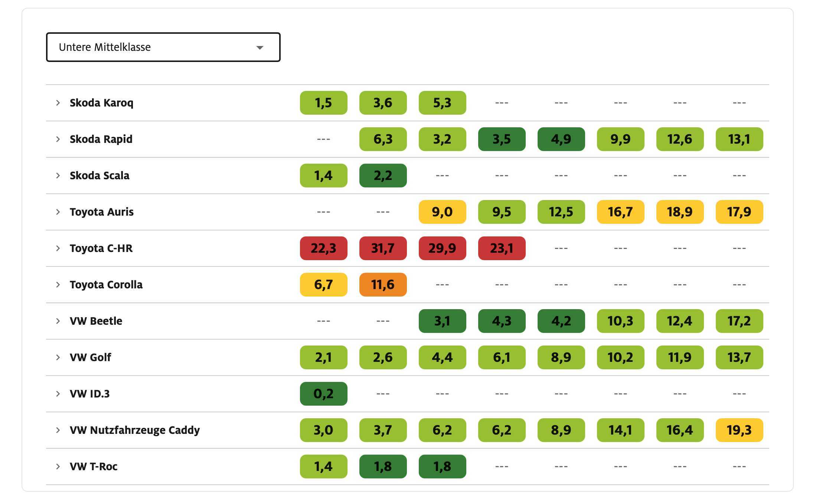Screen dimensions: 819x504
Task: Expand the VW Golf row chevron
Action: coord(58,357)
